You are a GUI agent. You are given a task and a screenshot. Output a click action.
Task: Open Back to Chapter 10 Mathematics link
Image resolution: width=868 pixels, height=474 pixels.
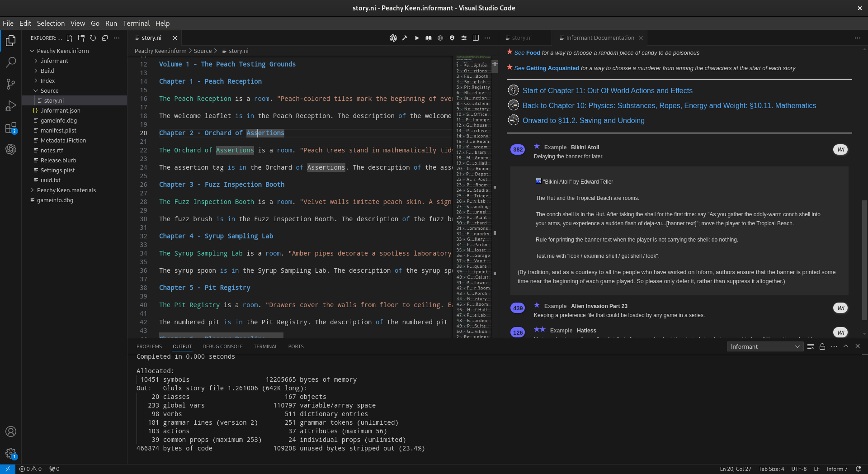(669, 106)
